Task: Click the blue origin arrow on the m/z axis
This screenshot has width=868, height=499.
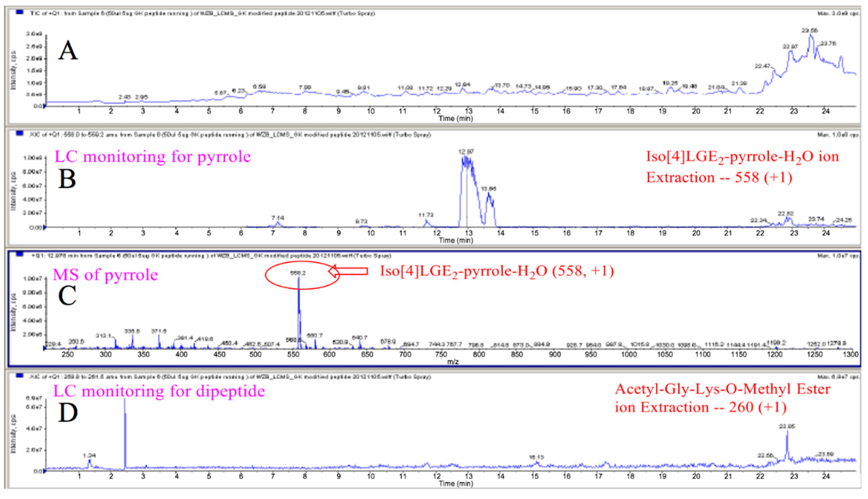Action: tap(44, 348)
